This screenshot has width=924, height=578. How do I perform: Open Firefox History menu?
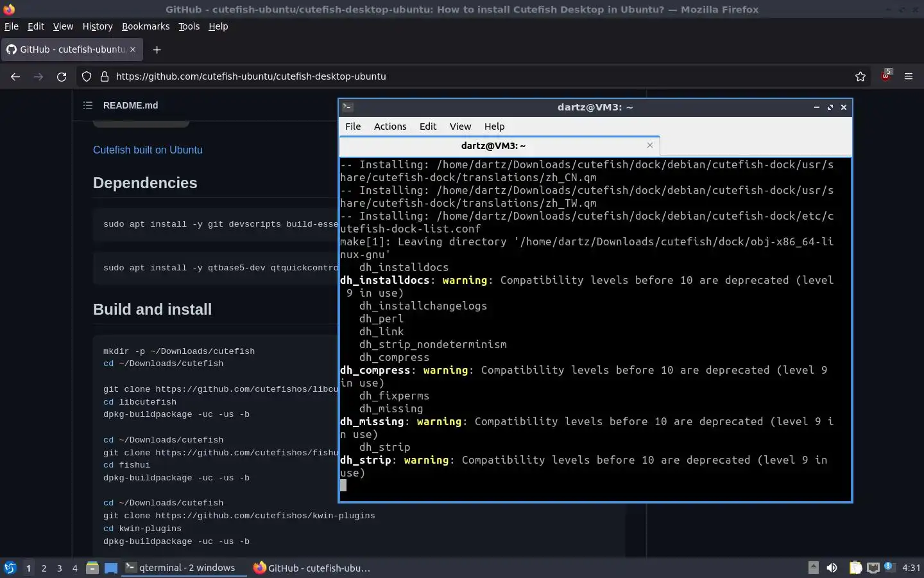click(x=98, y=26)
